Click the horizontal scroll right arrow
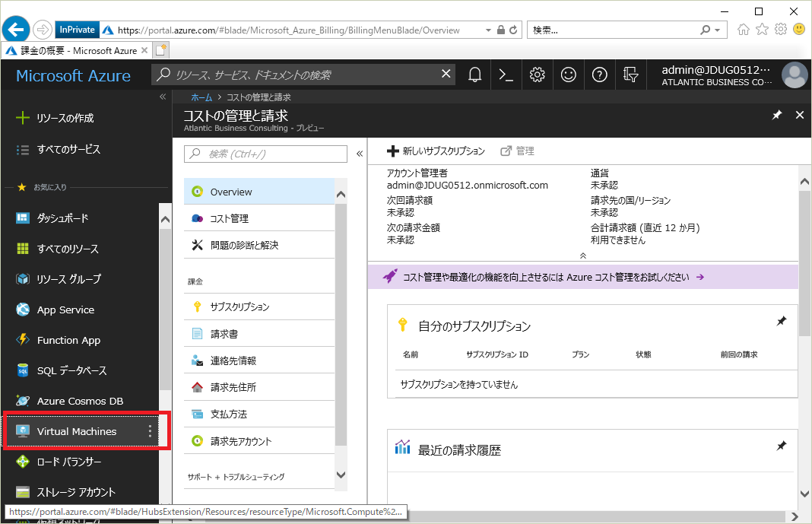The height and width of the screenshot is (524, 812). click(x=795, y=516)
